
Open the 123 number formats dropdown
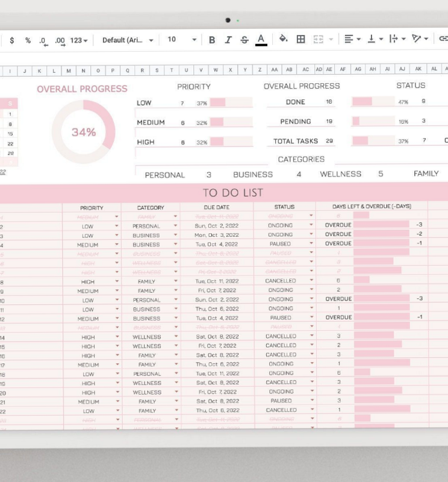coord(79,40)
